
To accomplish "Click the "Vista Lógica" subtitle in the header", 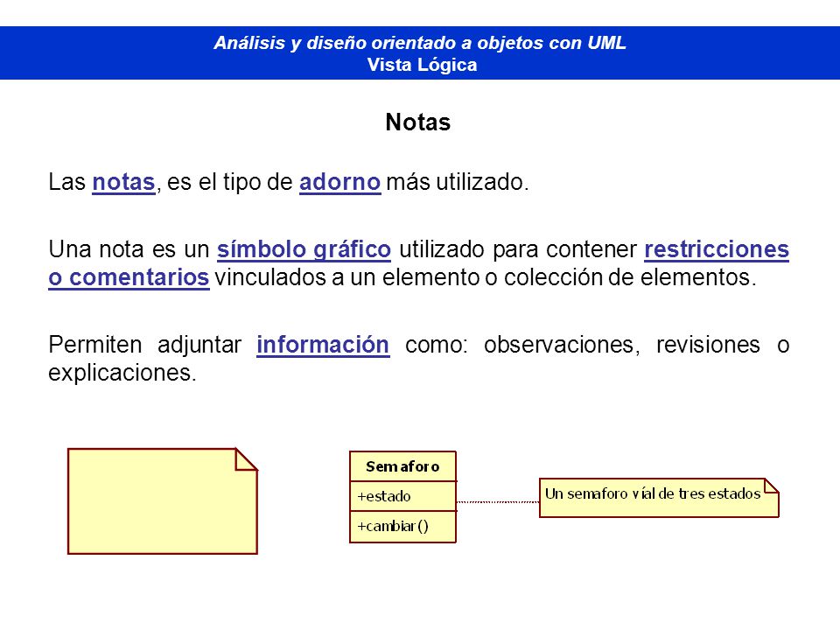I will [x=422, y=65].
